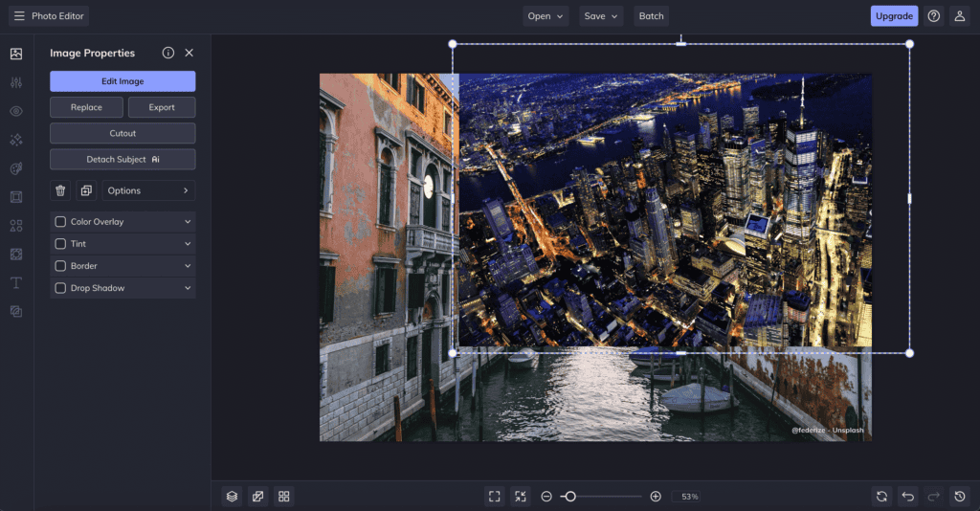Viewport: 980px width, 511px height.
Task: Click the top-left selection corner handle
Action: [453, 44]
